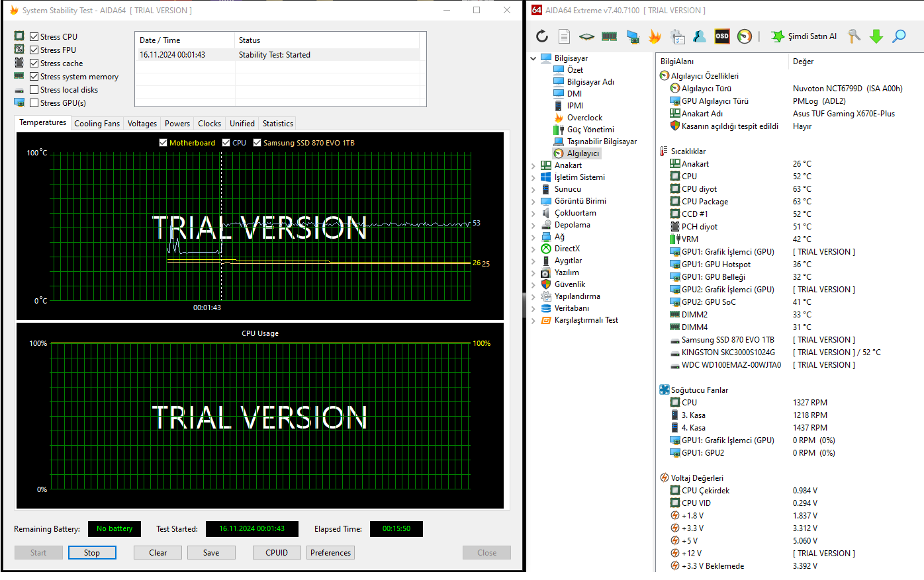This screenshot has height=580, width=924.
Task: Switch to the Cooling Fans tab
Action: click(97, 124)
